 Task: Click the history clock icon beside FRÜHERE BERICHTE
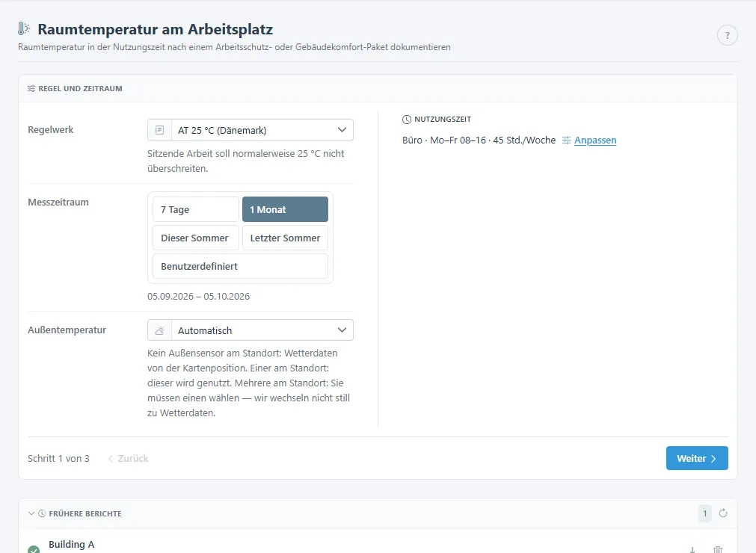click(x=42, y=513)
